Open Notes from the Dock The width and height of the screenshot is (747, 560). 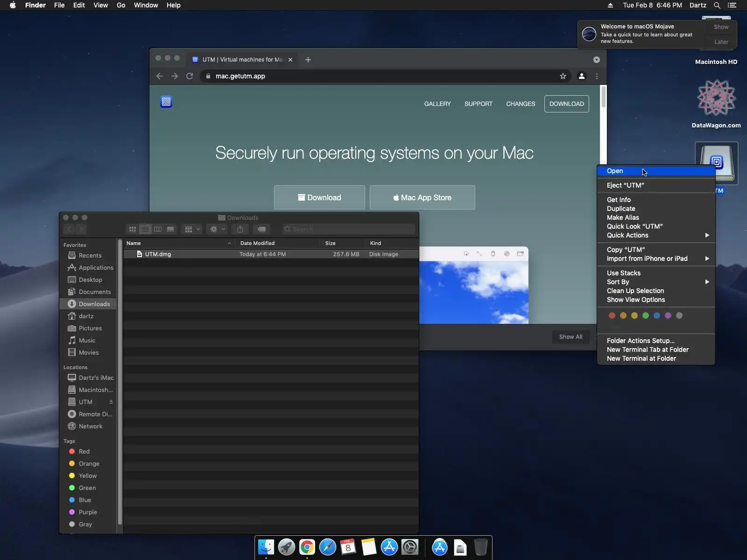[369, 547]
